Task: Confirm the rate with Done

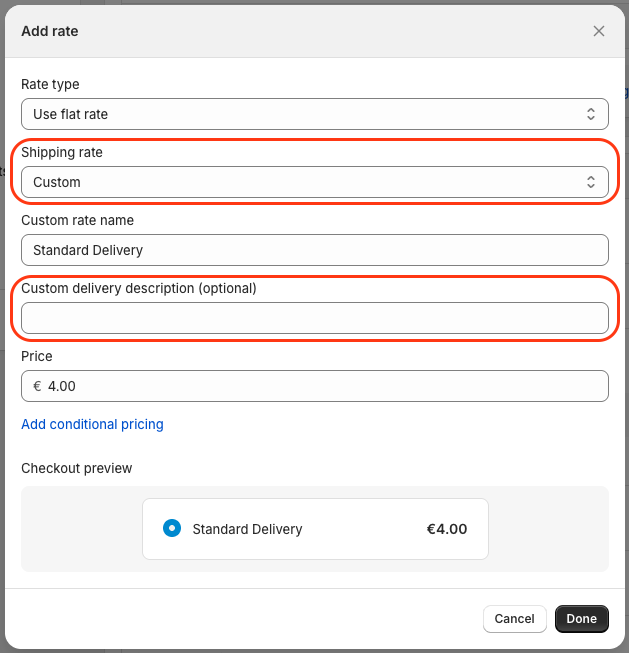Action: 582,619
